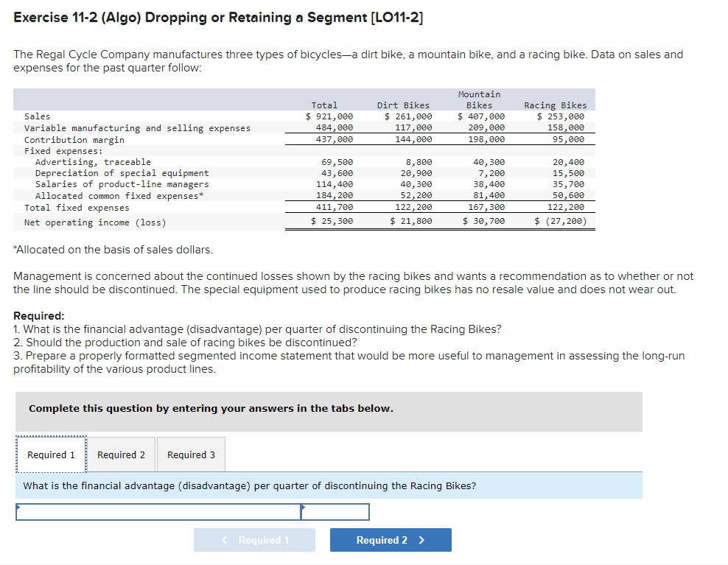Click the disabled Required 1 back button
The image size is (728, 565).
254,540
